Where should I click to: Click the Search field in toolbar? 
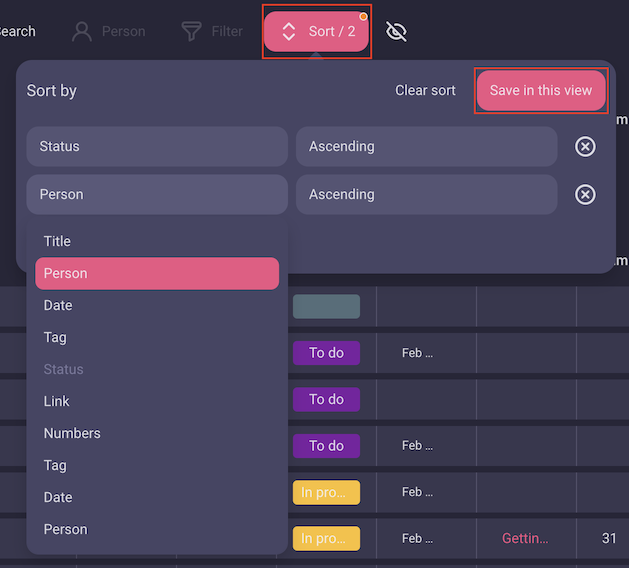tap(16, 31)
